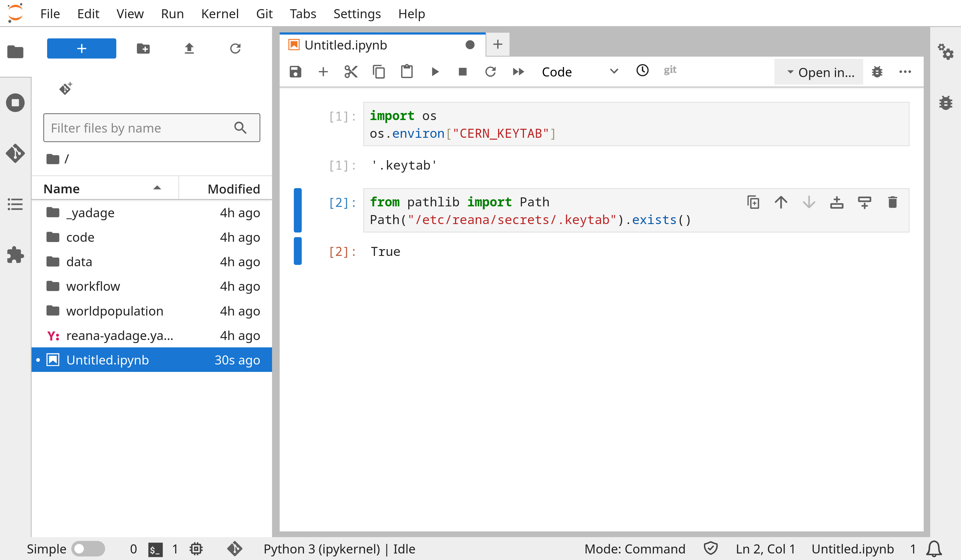Open the Kernel menu
Viewport: 961px width, 560px height.
pyautogui.click(x=220, y=13)
